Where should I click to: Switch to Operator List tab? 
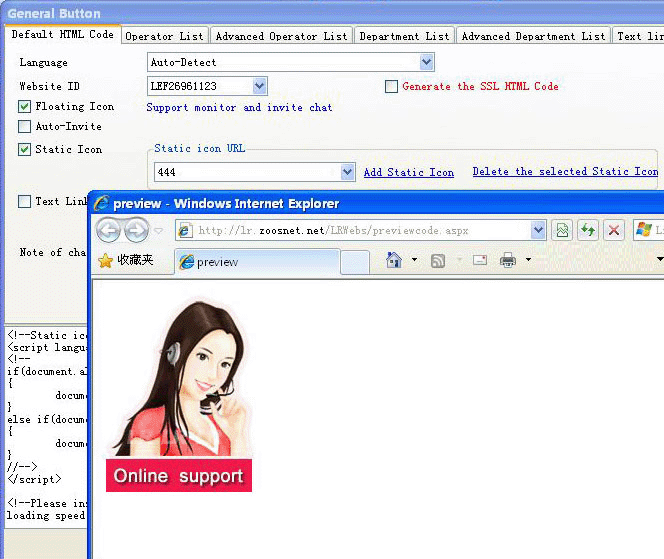(165, 36)
